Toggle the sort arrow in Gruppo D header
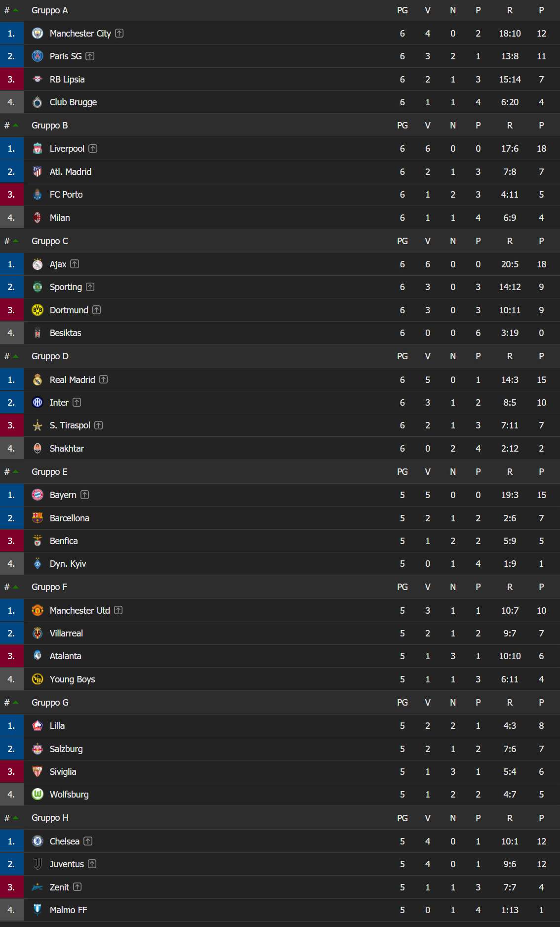Image resolution: width=560 pixels, height=927 pixels. pos(15,356)
